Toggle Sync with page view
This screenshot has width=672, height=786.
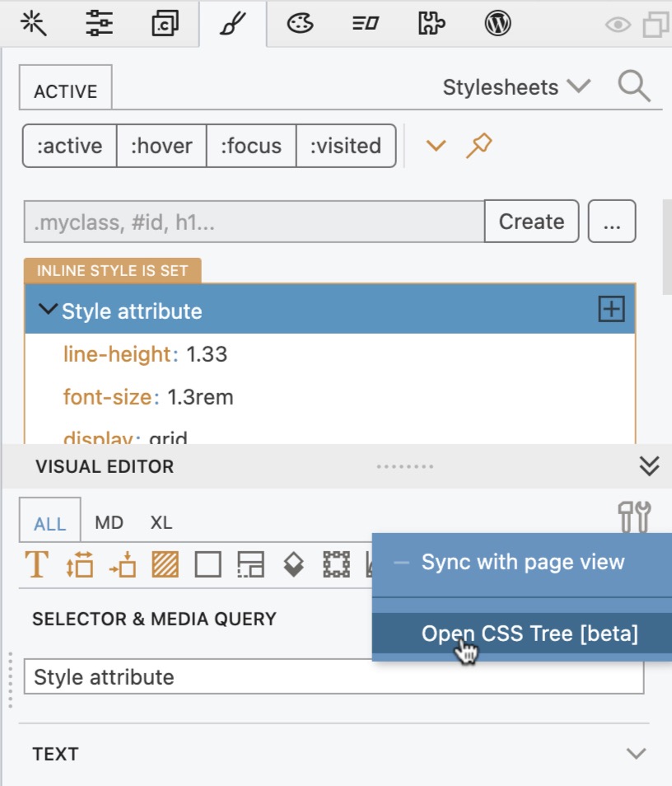(521, 563)
